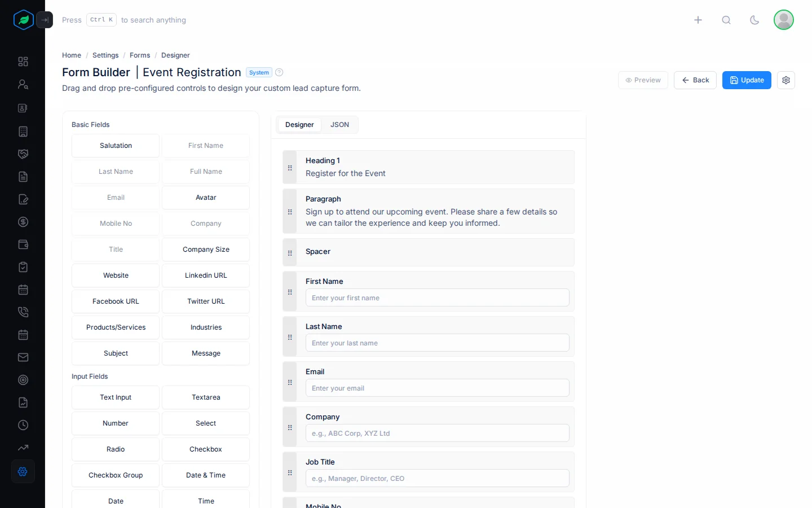Viewport: 812px width, 508px height.
Task: Open the clock icon in the sidebar
Action: 23,425
